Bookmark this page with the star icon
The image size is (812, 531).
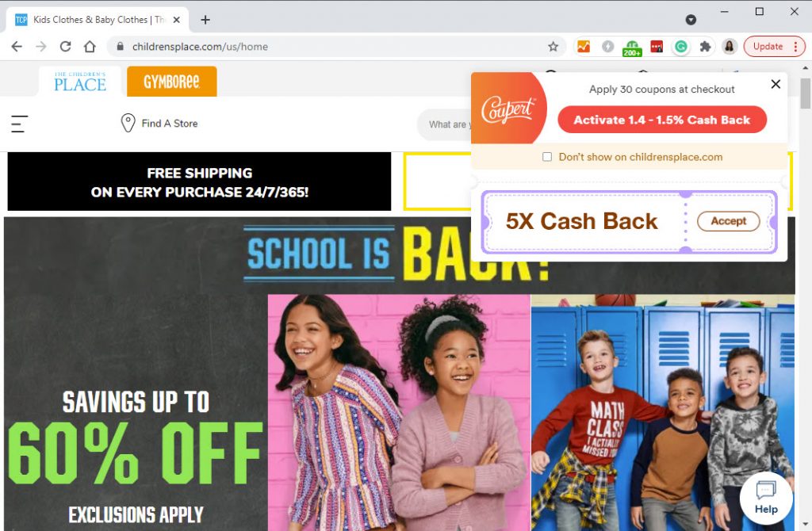[x=553, y=47]
